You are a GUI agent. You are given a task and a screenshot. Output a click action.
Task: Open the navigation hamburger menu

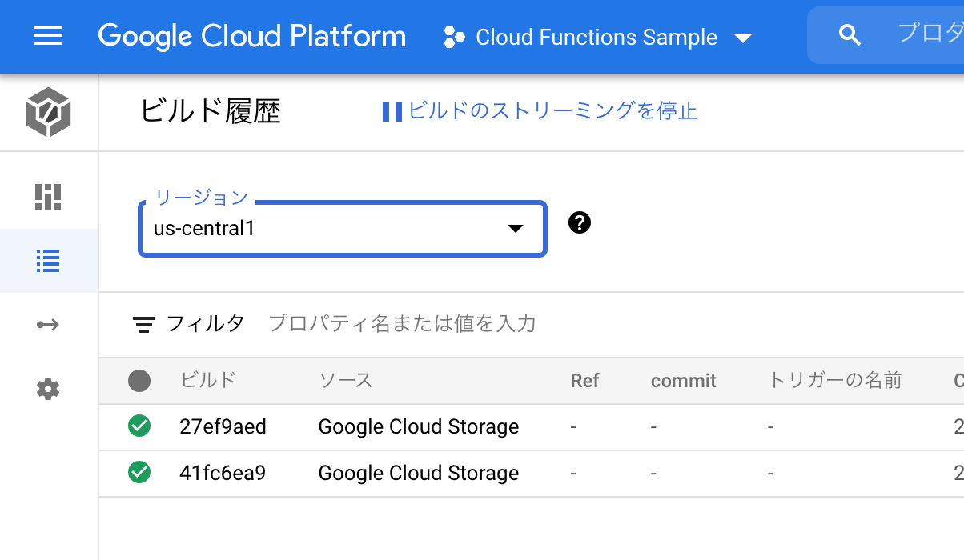click(47, 36)
